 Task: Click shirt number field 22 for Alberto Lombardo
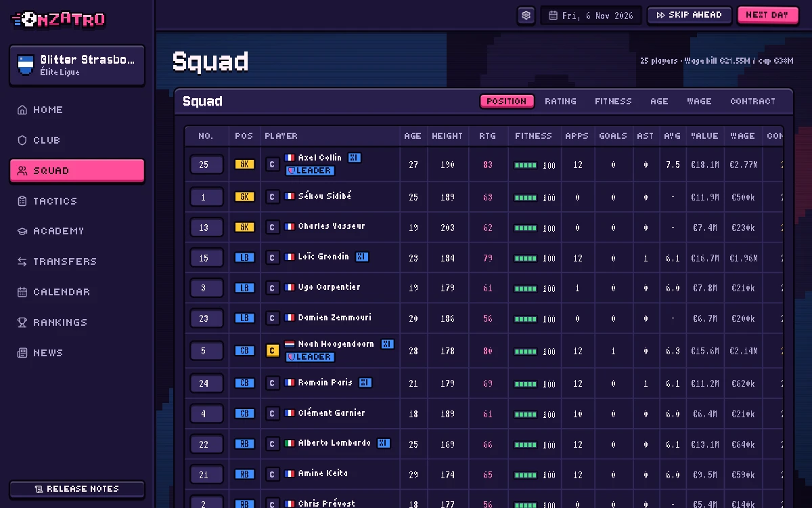[206, 444]
